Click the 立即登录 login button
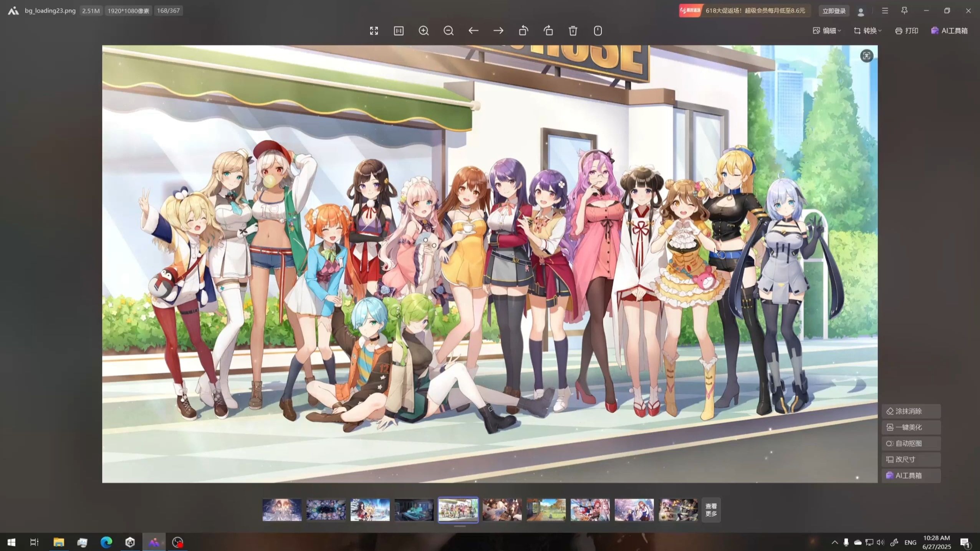 coord(834,11)
